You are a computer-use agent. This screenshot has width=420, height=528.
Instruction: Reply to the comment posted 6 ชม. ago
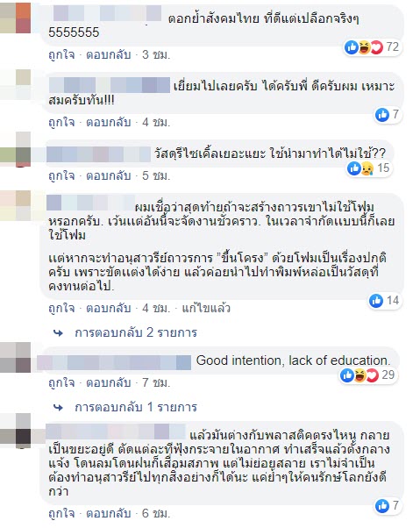pyautogui.click(x=109, y=513)
